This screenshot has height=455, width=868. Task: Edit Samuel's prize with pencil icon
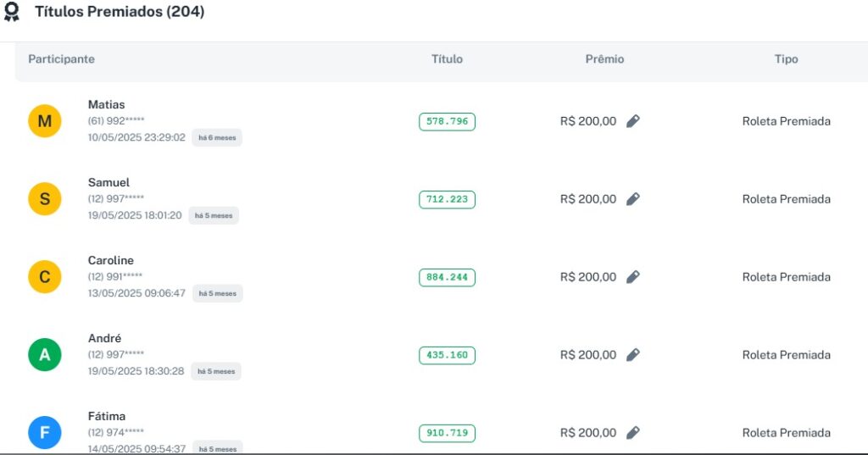633,199
